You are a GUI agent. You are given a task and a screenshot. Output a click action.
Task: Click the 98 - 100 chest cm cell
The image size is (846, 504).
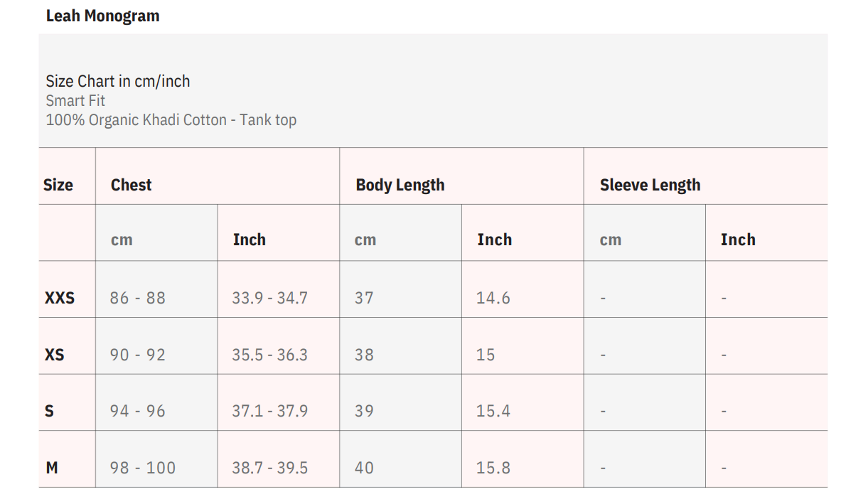(142, 468)
